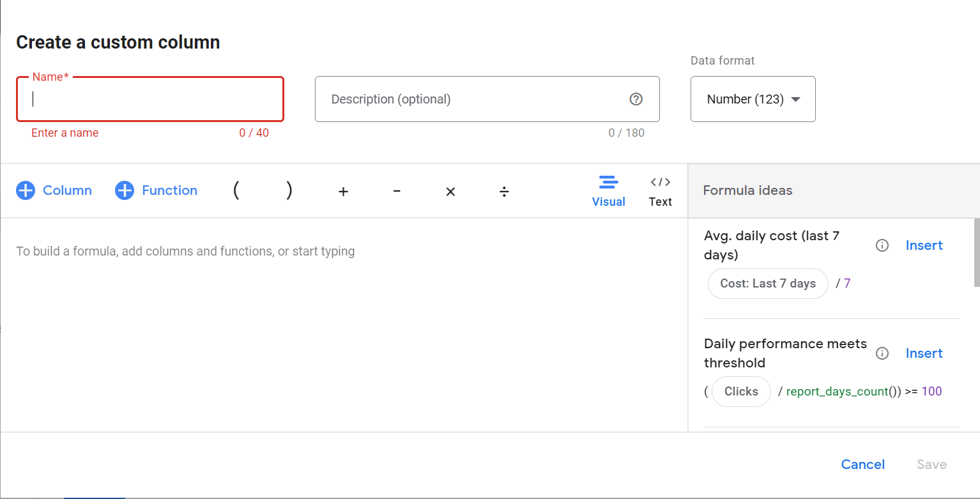Image resolution: width=980 pixels, height=499 pixels.
Task: Switch to Visual formula editor mode
Action: (x=608, y=191)
